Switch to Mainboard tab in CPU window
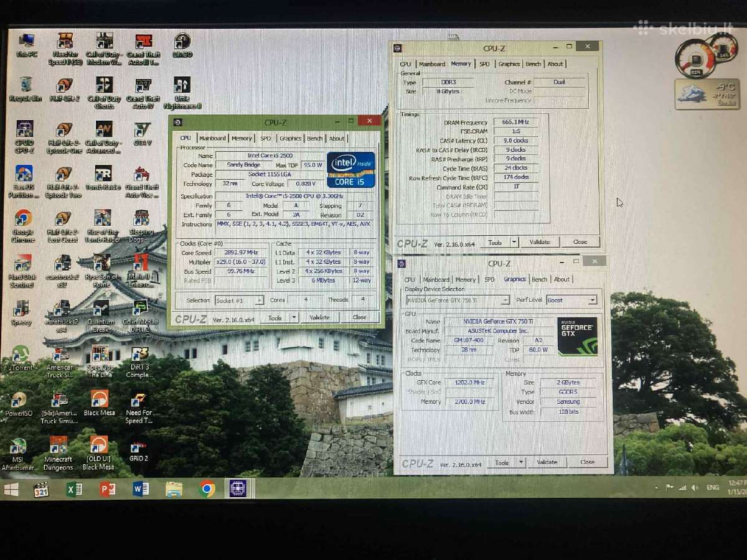Screen dimensions: 747x560 pyautogui.click(x=212, y=138)
